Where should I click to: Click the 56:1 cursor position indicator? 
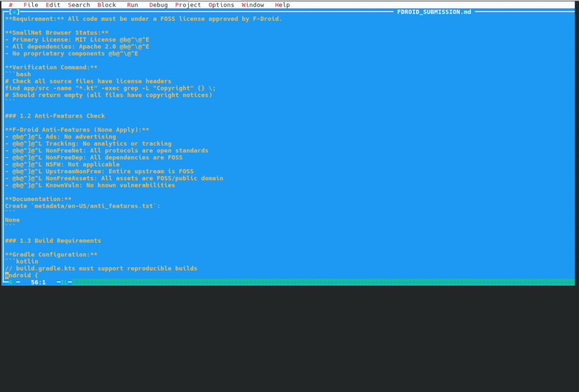[38, 282]
